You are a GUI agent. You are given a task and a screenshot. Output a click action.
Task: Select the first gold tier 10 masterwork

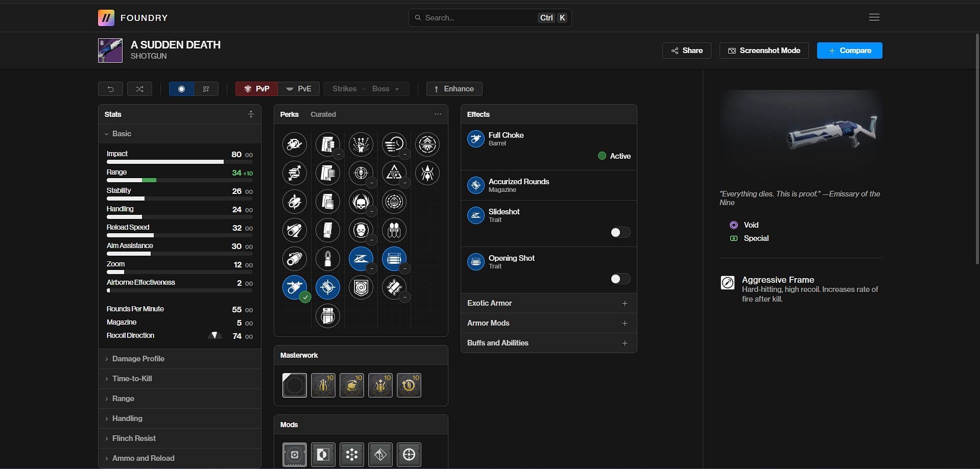pyautogui.click(x=323, y=385)
